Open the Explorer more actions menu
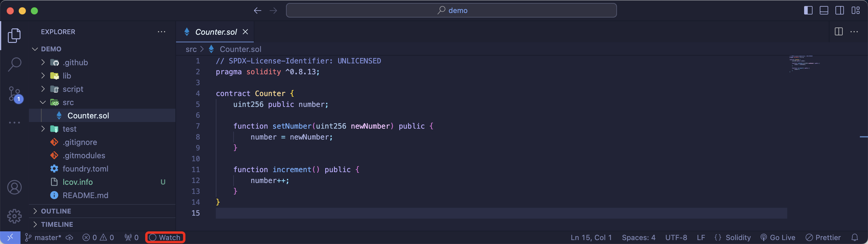868x244 pixels. pos(162,32)
